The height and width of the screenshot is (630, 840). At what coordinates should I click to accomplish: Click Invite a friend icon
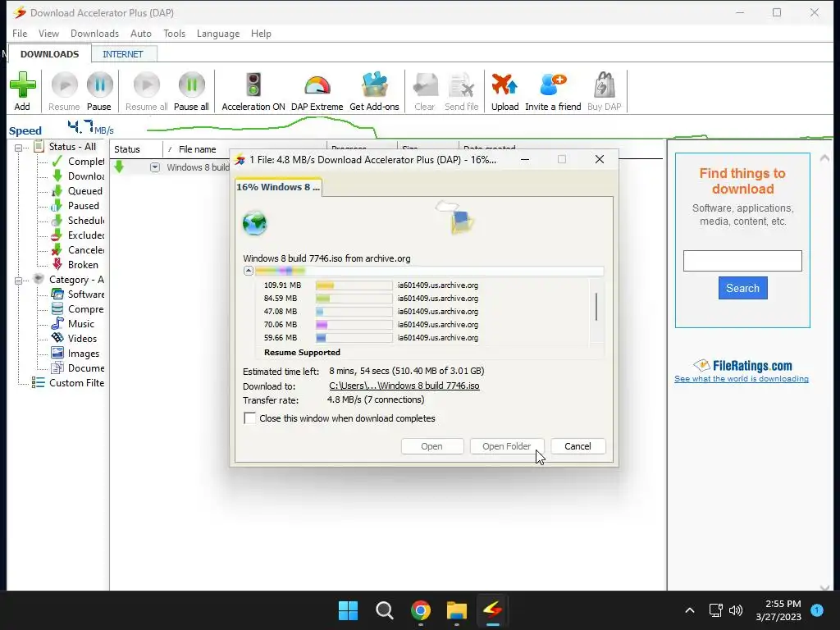coord(553,85)
